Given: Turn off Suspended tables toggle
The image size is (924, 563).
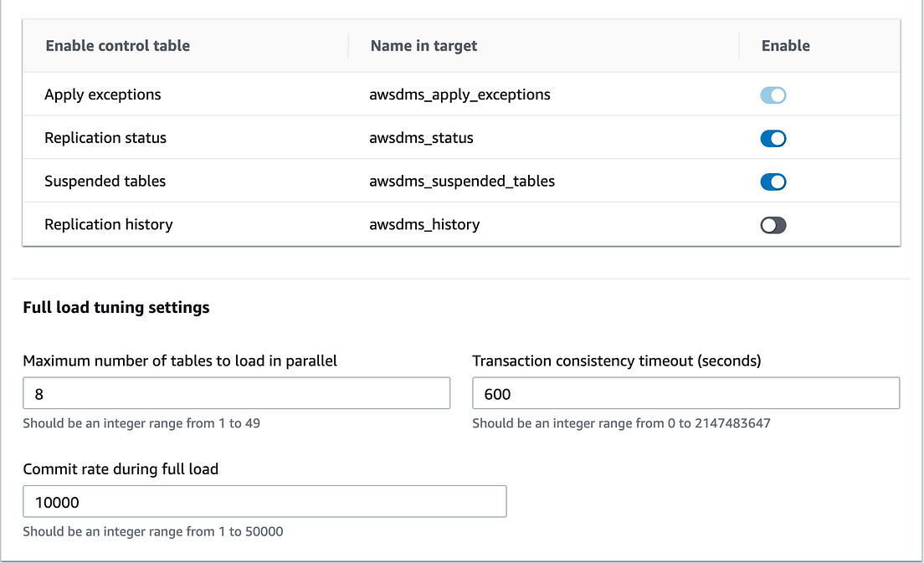Looking at the screenshot, I should coord(773,182).
